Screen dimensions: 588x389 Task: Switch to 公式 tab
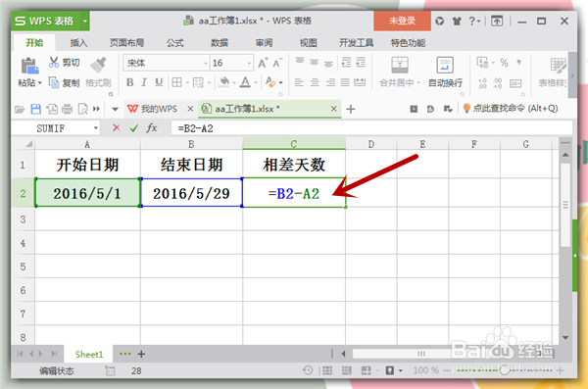click(175, 43)
